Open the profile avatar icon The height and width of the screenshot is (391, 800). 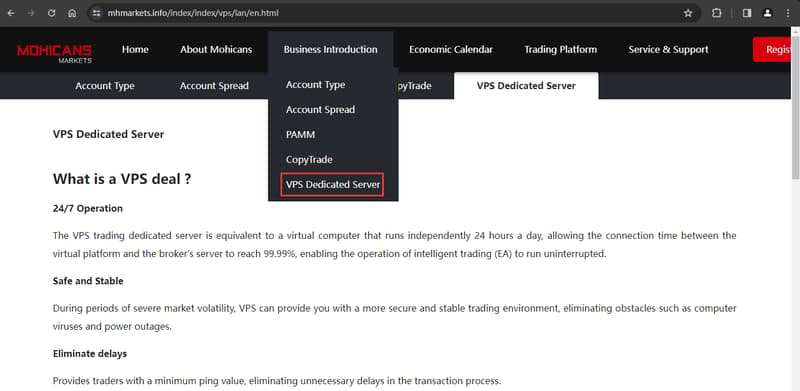(767, 13)
